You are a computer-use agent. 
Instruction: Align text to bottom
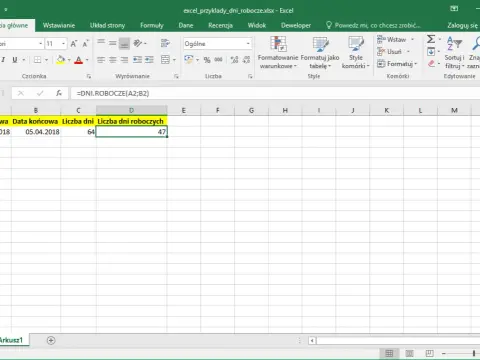(124, 43)
